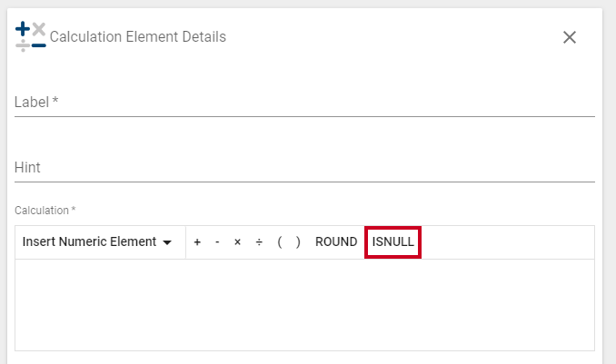
Task: Click the gray cross symbol in the header logo
Action: pyautogui.click(x=39, y=29)
